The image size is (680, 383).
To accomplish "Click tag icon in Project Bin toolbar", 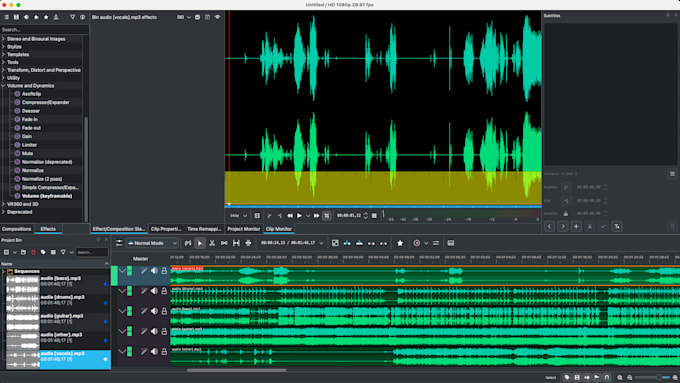I will [x=43, y=252].
